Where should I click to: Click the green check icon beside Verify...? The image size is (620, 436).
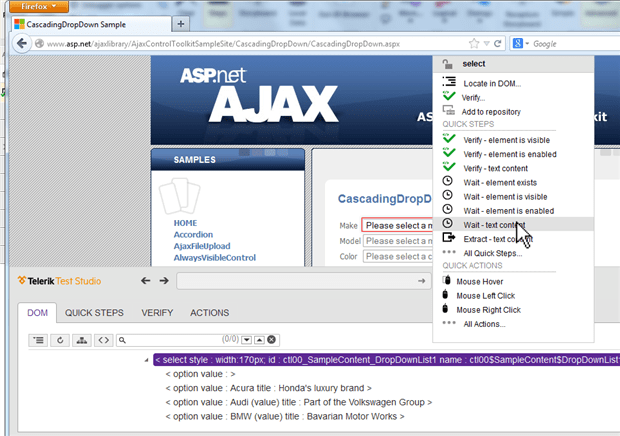[x=449, y=96]
